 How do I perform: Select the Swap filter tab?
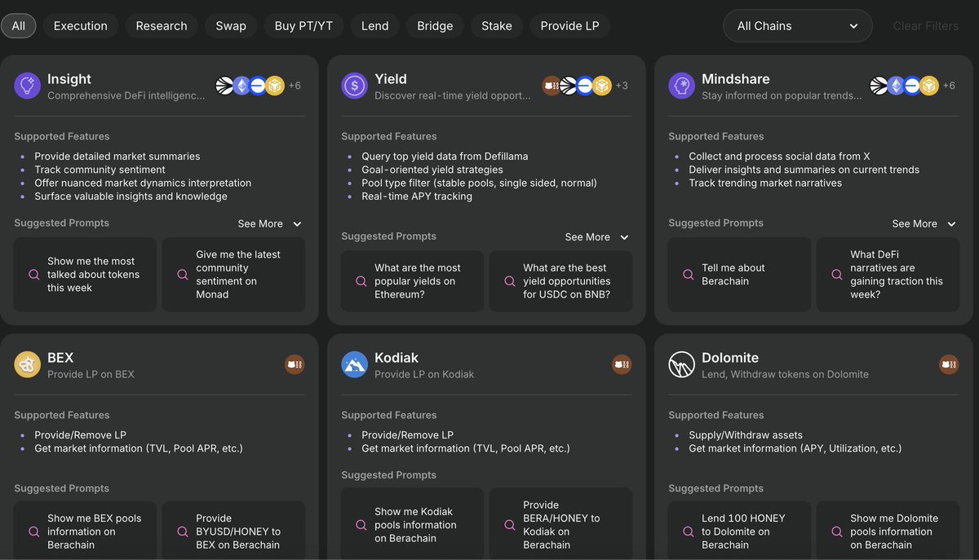pyautogui.click(x=231, y=26)
